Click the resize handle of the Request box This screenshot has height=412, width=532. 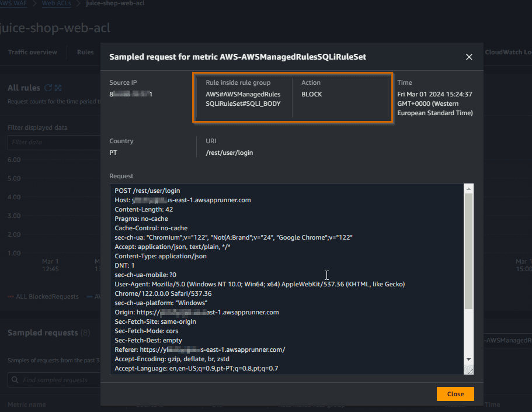click(468, 370)
